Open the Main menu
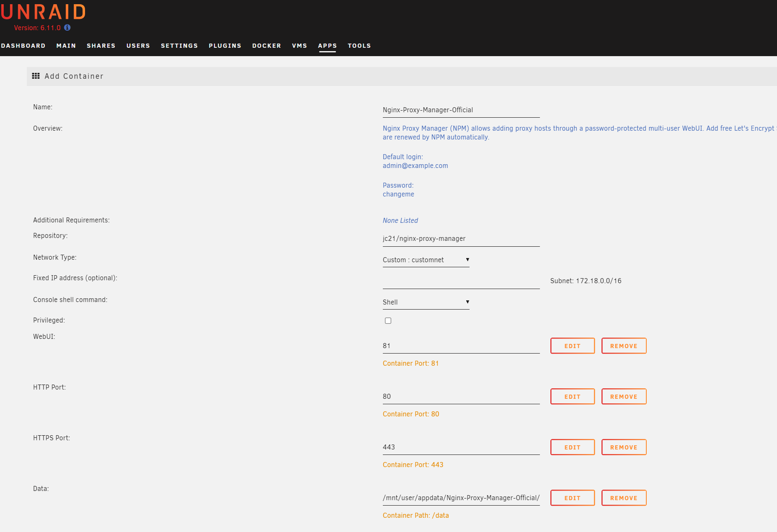Viewport: 777px width, 532px height. [66, 46]
